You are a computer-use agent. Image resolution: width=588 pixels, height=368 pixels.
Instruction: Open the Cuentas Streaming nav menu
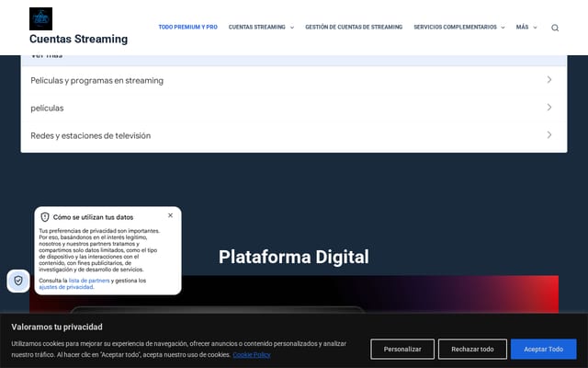(x=257, y=27)
